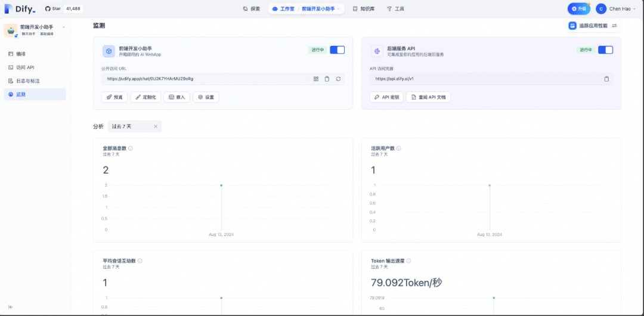Open the 知识库 tab
Screen dimensions: 644x316
(x=364, y=8)
